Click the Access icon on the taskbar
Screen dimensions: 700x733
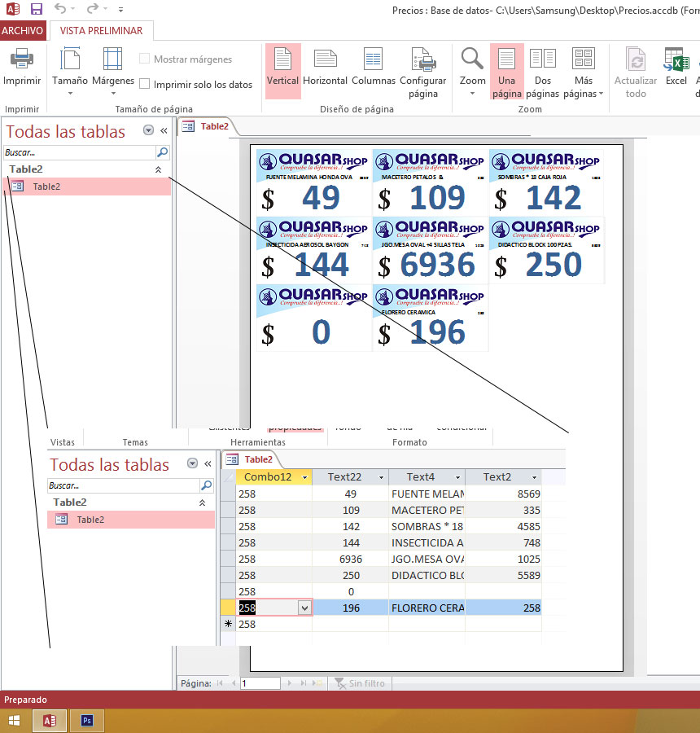(50, 721)
